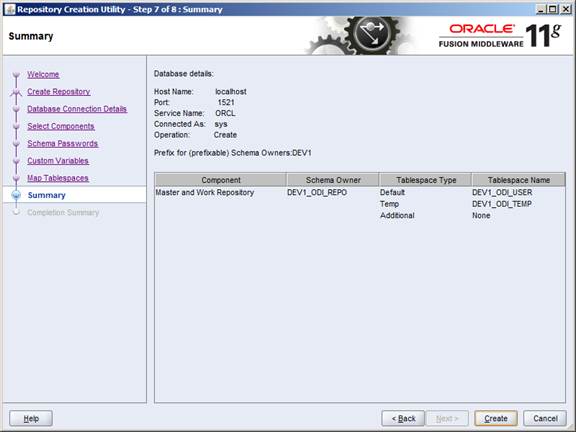The image size is (576, 432).
Task: Open the Schema Passwords step
Action: click(63, 144)
